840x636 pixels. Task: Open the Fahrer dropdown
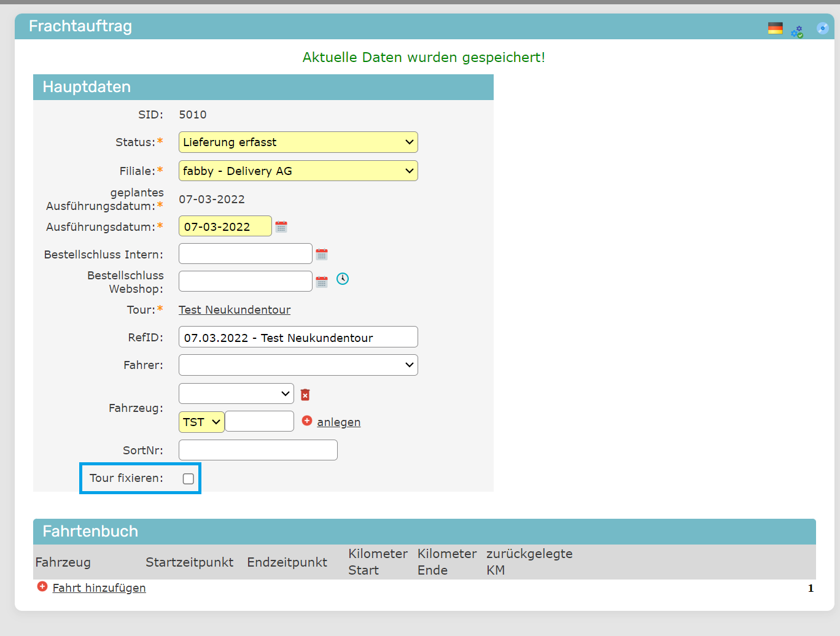click(x=298, y=365)
